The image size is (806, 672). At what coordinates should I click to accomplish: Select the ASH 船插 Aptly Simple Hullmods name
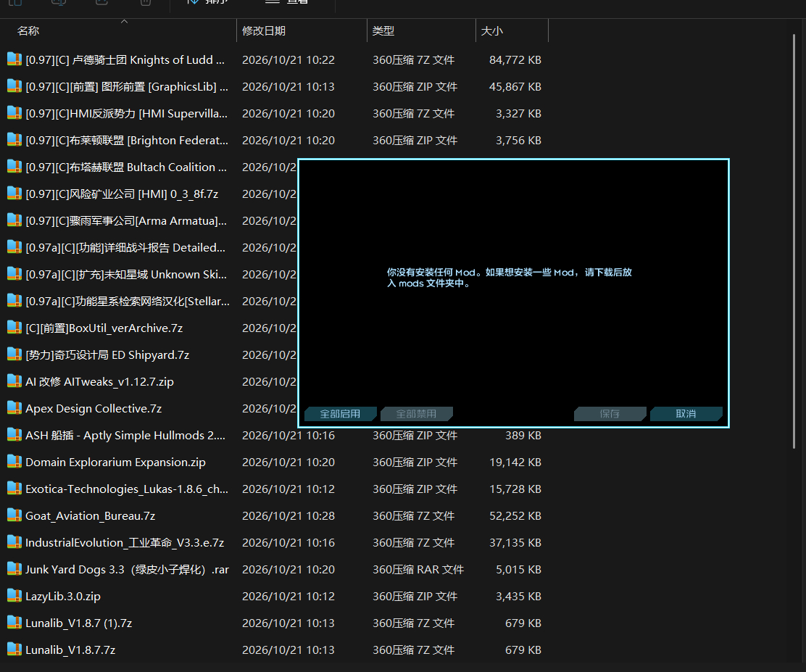pos(125,435)
